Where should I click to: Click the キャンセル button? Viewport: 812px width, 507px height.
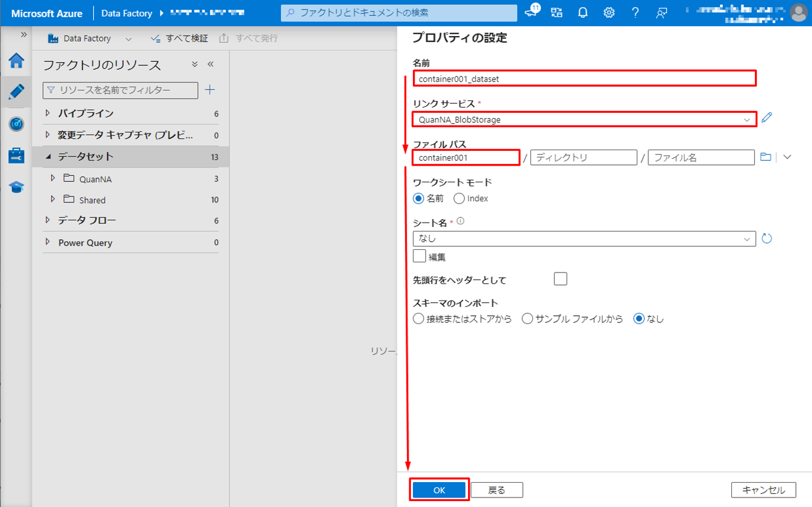[x=763, y=490]
